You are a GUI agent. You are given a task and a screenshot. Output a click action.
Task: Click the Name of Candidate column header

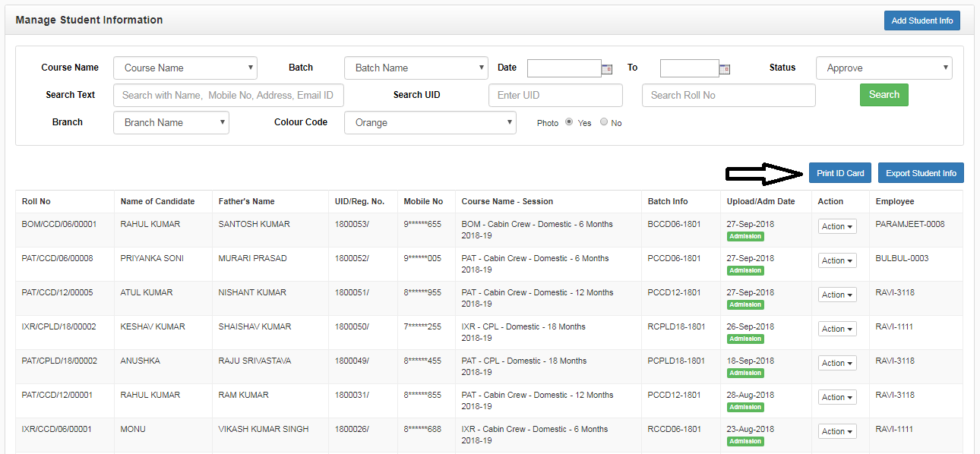coord(157,201)
